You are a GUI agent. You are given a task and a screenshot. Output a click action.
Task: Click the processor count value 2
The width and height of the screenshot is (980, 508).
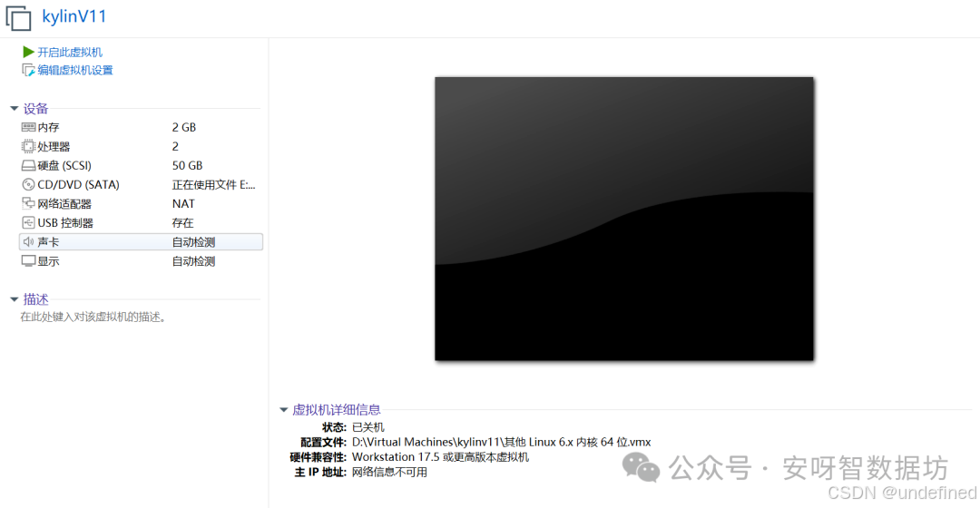(176, 146)
